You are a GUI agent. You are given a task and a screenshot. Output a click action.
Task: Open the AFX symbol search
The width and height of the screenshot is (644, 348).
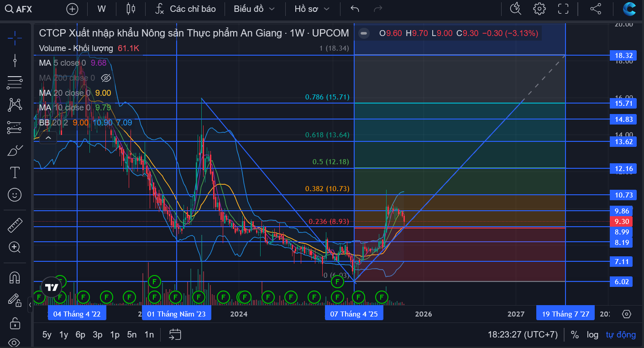19,9
